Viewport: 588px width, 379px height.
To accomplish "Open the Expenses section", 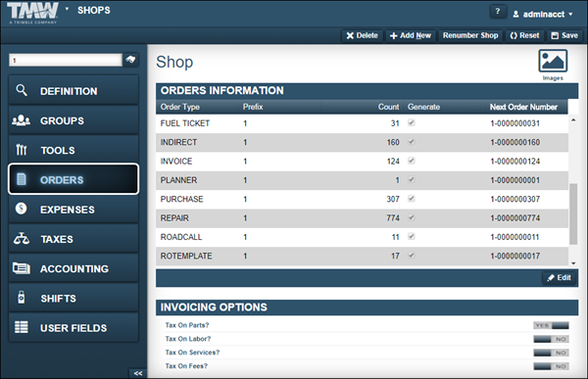I will (x=73, y=209).
